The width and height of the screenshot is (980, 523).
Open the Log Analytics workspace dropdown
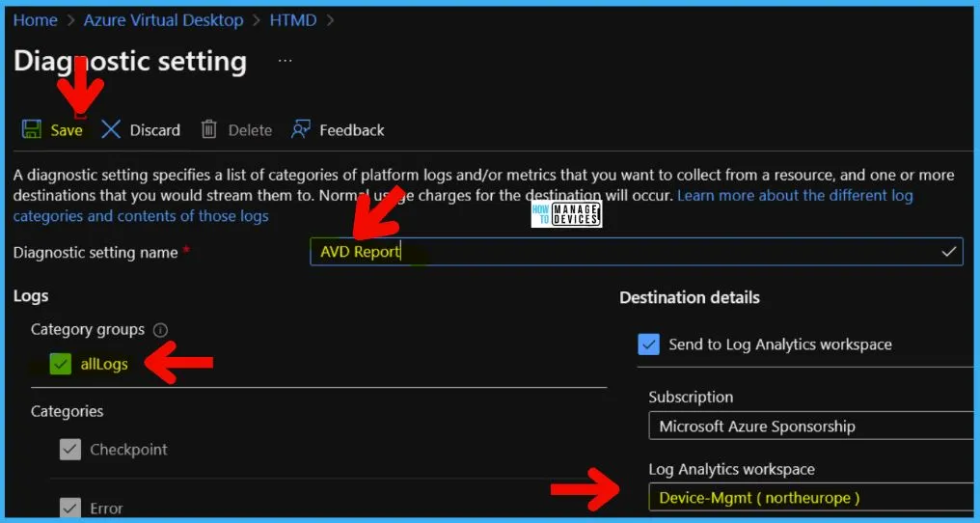pyautogui.click(x=810, y=497)
